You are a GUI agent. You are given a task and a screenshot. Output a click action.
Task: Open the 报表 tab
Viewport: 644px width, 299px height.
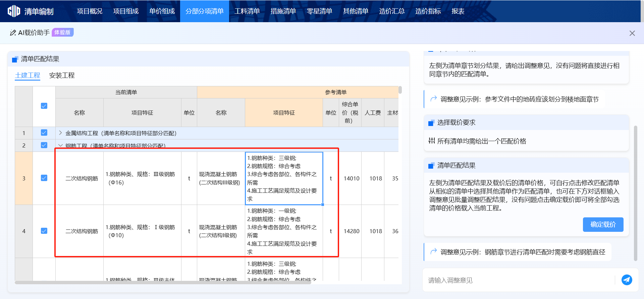(458, 11)
